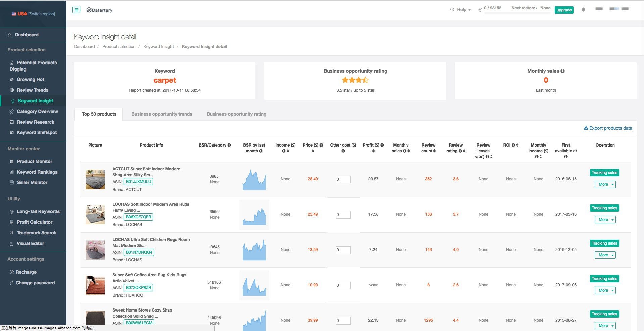Image resolution: width=644 pixels, height=331 pixels.
Task: Click Switch region link near USA
Action: [x=42, y=14]
